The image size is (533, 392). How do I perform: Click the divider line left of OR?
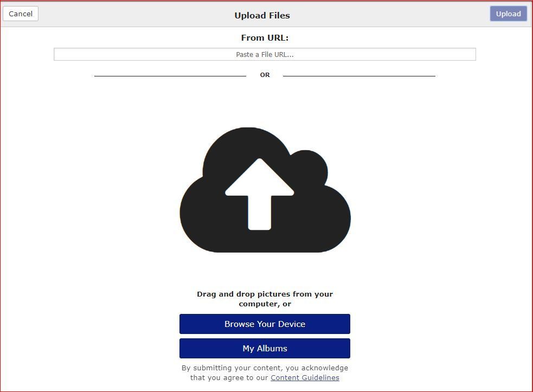coord(170,76)
